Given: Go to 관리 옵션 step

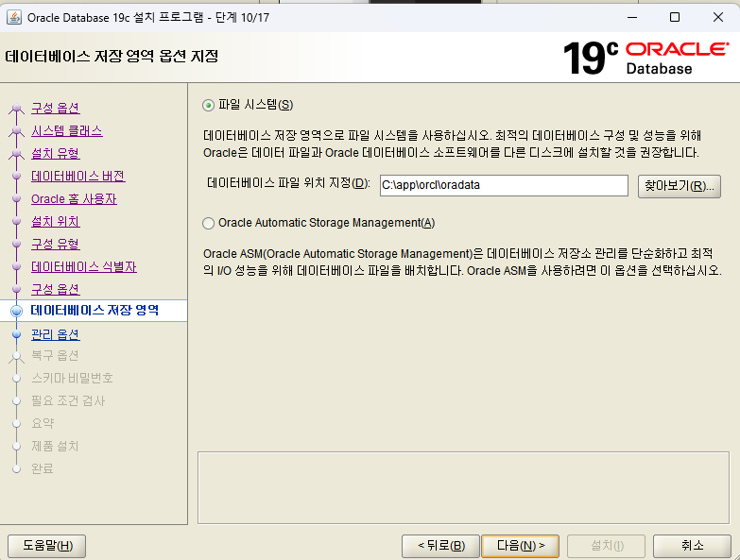Looking at the screenshot, I should tap(55, 334).
